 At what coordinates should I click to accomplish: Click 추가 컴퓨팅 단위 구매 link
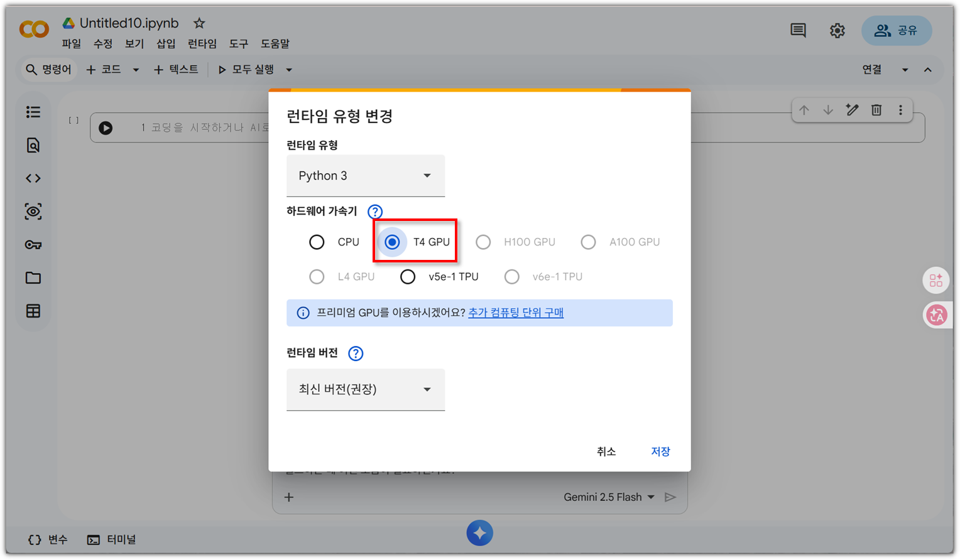(x=516, y=313)
